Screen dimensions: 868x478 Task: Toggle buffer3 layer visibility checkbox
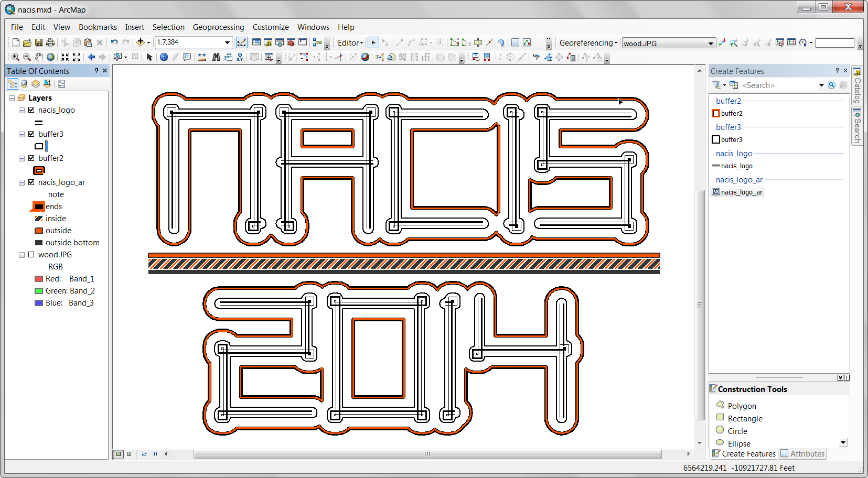31,134
